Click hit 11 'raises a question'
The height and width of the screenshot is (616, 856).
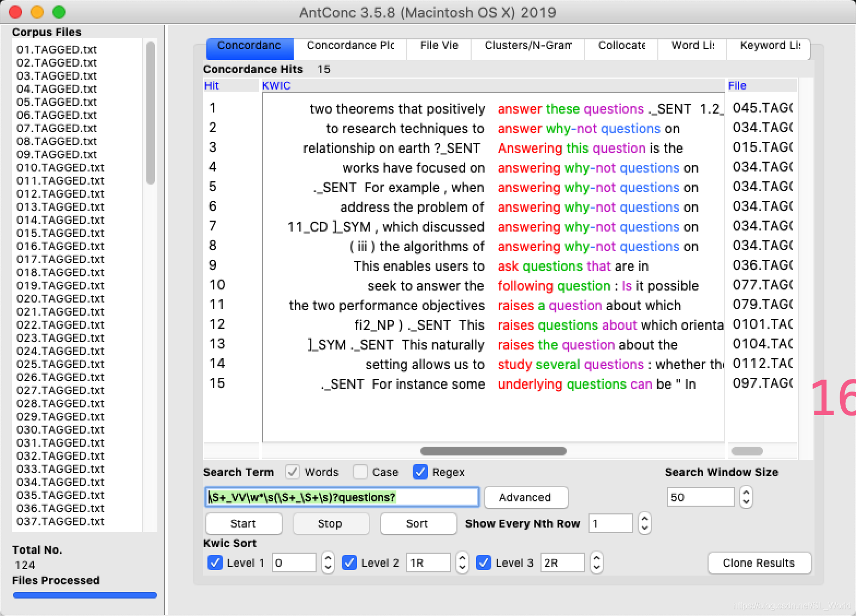(550, 306)
